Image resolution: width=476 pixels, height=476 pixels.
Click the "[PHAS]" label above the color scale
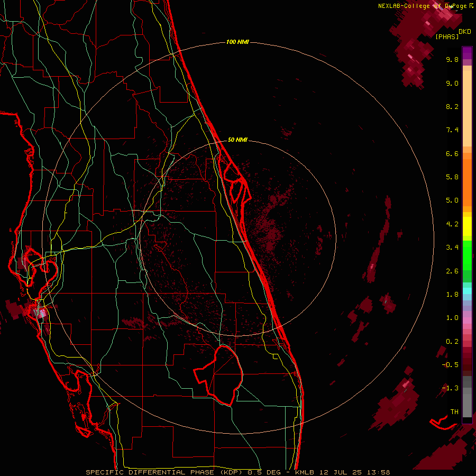click(x=447, y=36)
